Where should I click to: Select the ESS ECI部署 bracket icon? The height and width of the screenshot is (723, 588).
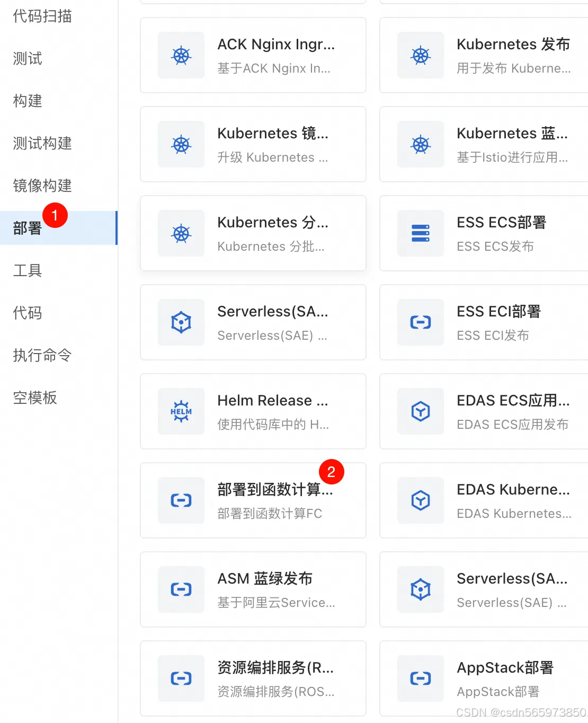(x=420, y=322)
